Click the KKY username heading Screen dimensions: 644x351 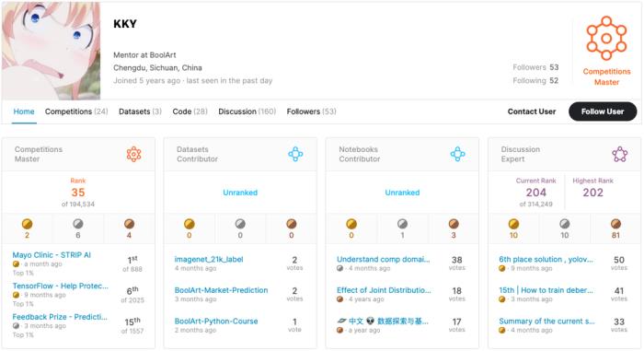point(125,24)
